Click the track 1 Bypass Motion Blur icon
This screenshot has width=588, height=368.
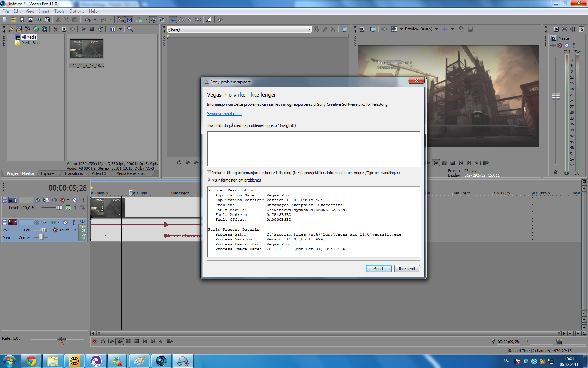point(38,200)
